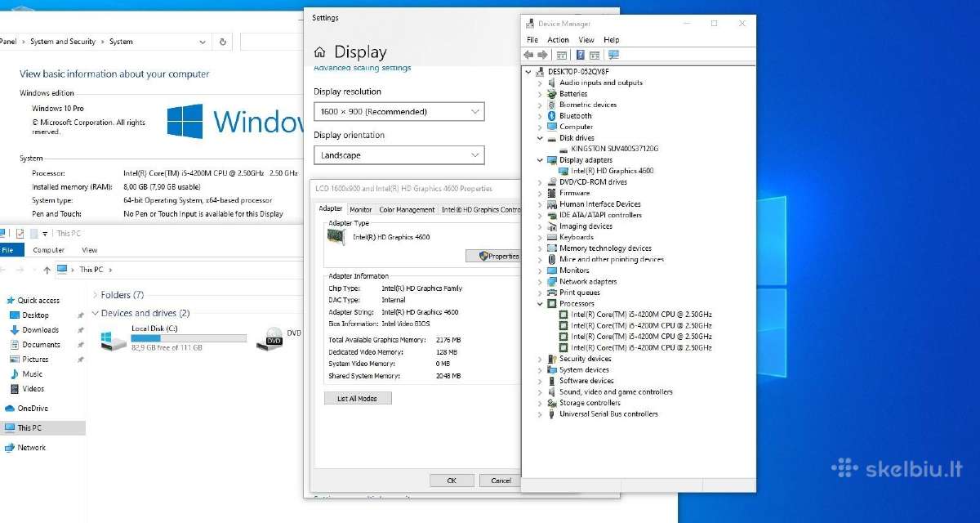The image size is (980, 523).
Task: Click the Back arrow in Device Manager toolbar
Action: click(x=528, y=55)
